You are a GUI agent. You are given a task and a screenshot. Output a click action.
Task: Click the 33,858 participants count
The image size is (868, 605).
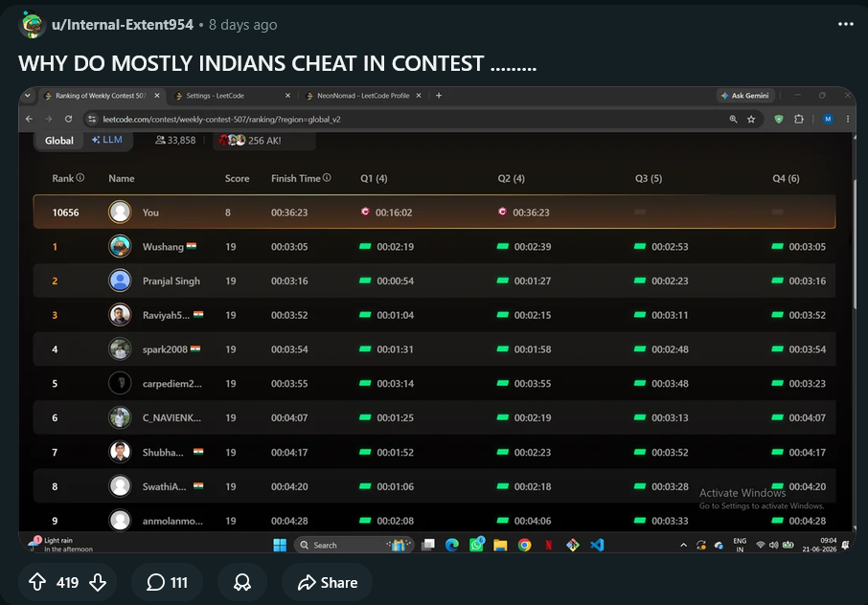pyautogui.click(x=175, y=141)
